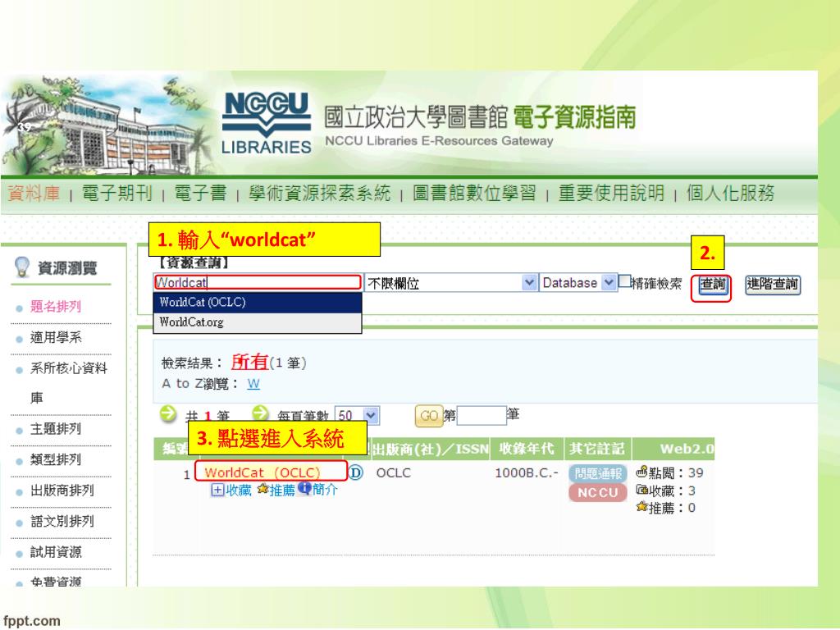Open the WorldCat (OCLC) result link

point(262,472)
